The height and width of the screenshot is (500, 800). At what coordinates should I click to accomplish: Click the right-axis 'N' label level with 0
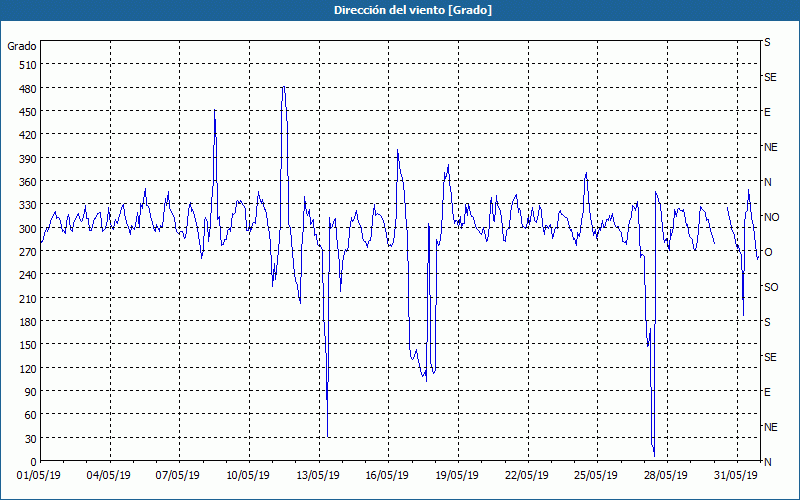click(x=767, y=462)
